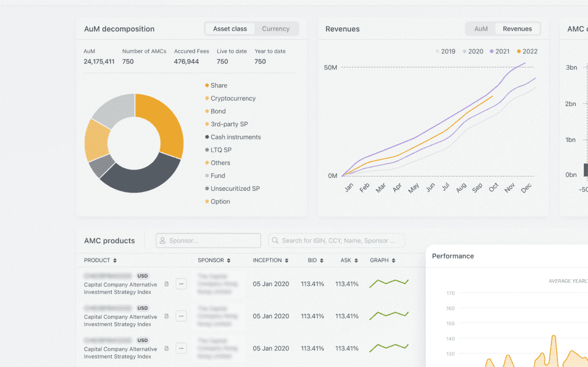Switch AuM decomposition to Asset class
This screenshot has width=588, height=367.
[x=230, y=29]
